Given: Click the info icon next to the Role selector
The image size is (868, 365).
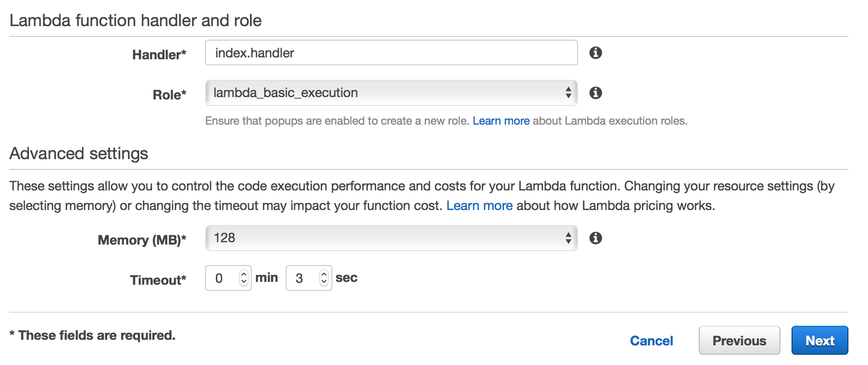Looking at the screenshot, I should tap(595, 93).
